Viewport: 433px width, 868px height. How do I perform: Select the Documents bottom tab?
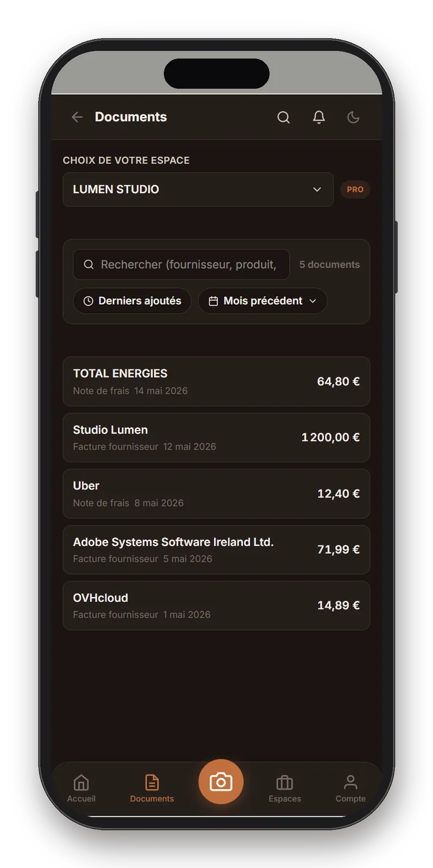tap(152, 788)
